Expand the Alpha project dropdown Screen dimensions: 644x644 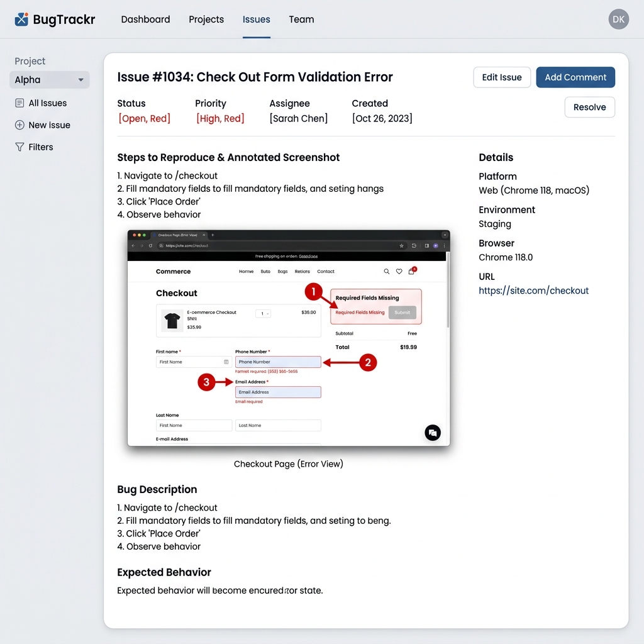click(x=49, y=80)
